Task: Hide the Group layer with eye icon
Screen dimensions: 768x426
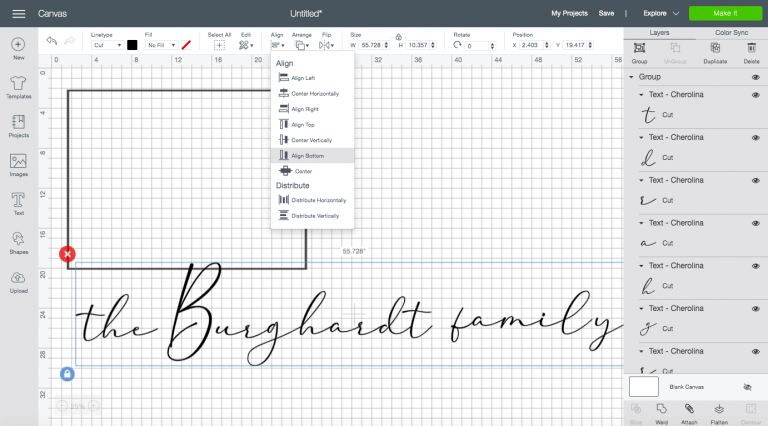Action: (x=755, y=77)
